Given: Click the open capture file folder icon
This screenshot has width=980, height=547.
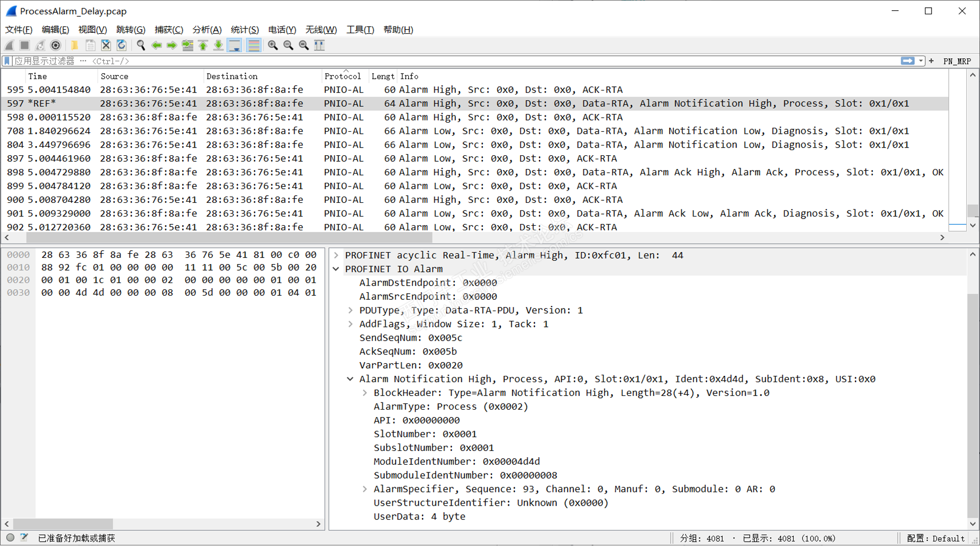Looking at the screenshot, I should coord(75,45).
